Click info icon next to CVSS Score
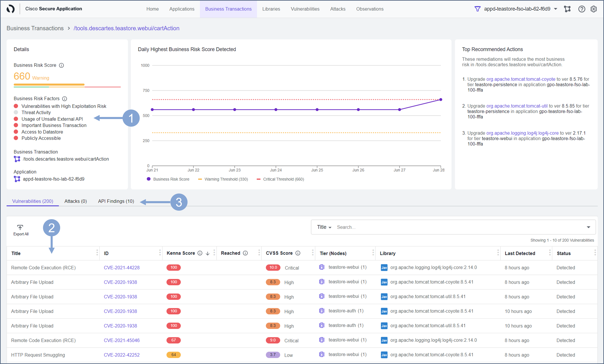604x364 pixels. click(x=298, y=253)
